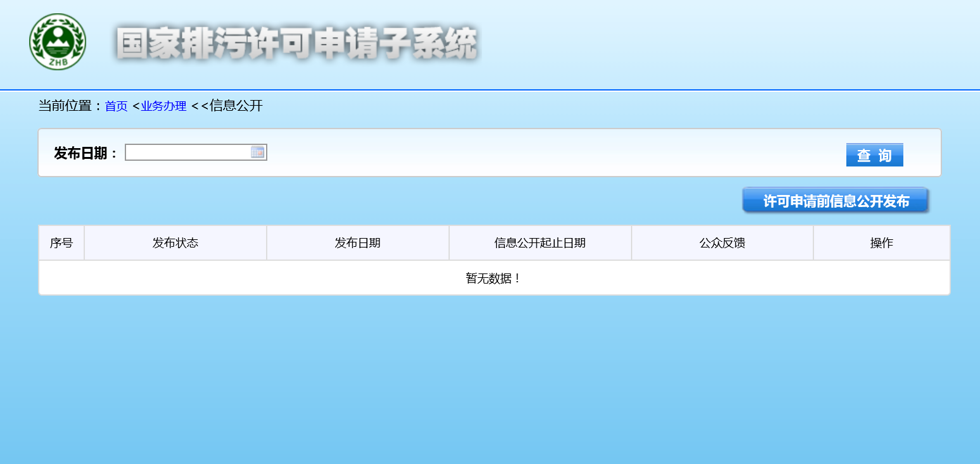Go to 首页 via breadcrumb link
Viewport: 980px width, 464px height.
[x=116, y=106]
